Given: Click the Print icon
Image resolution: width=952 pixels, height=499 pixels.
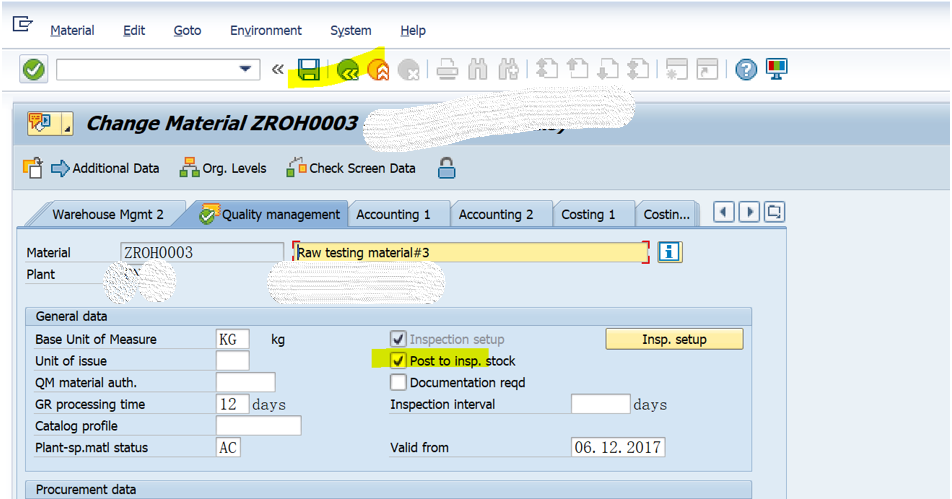Looking at the screenshot, I should click(x=447, y=70).
